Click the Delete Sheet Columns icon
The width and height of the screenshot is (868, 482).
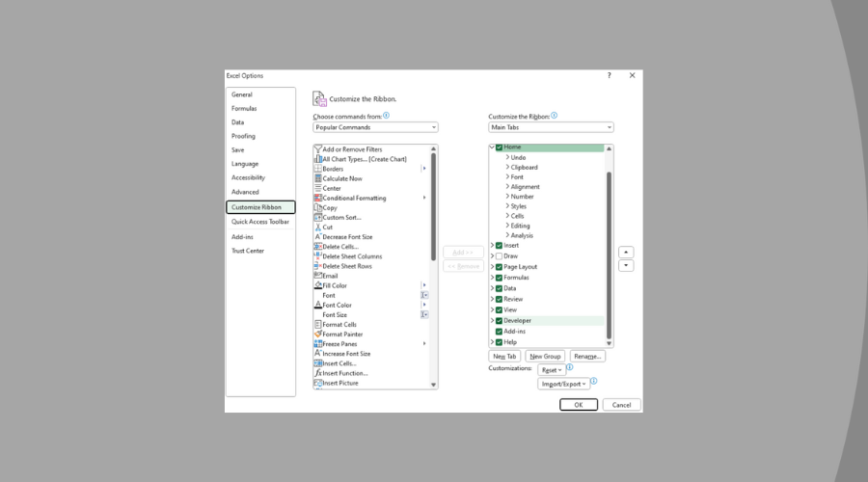[317, 256]
